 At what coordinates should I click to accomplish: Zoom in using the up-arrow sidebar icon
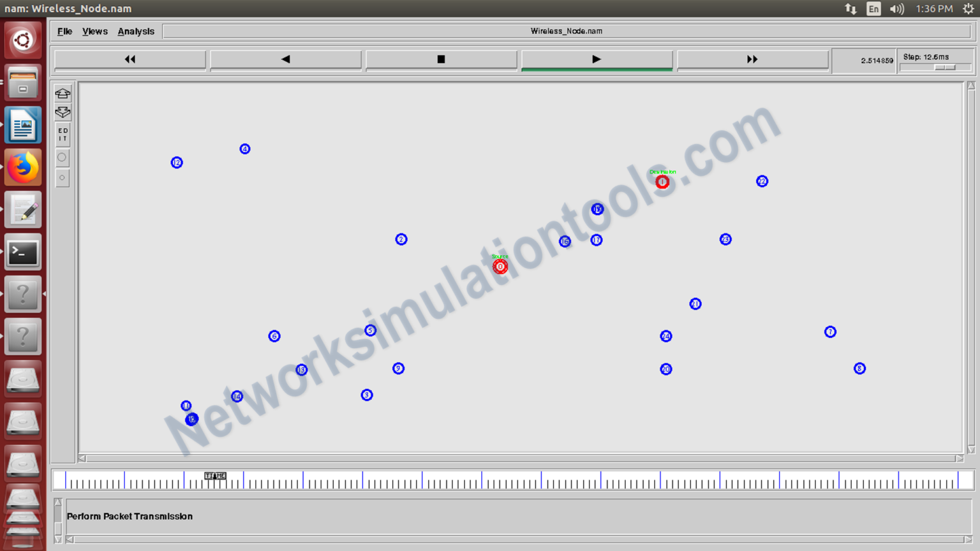[x=63, y=92]
